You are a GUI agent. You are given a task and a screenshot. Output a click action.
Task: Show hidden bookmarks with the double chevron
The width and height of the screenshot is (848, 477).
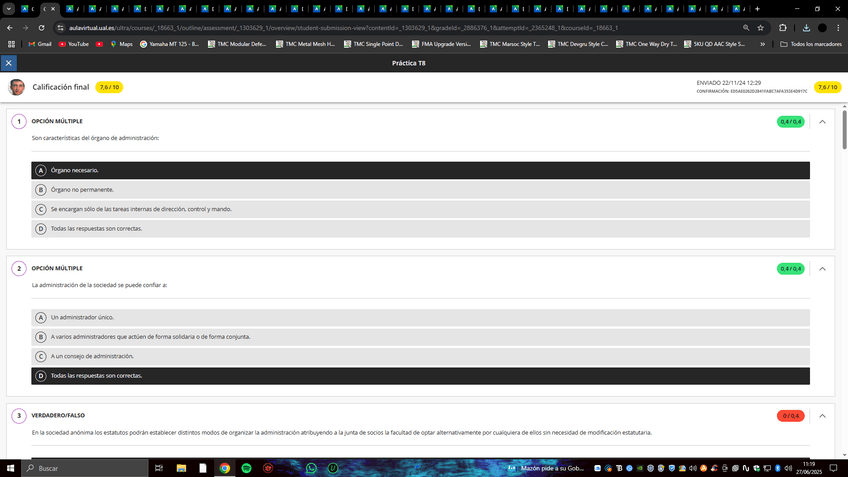(x=763, y=44)
